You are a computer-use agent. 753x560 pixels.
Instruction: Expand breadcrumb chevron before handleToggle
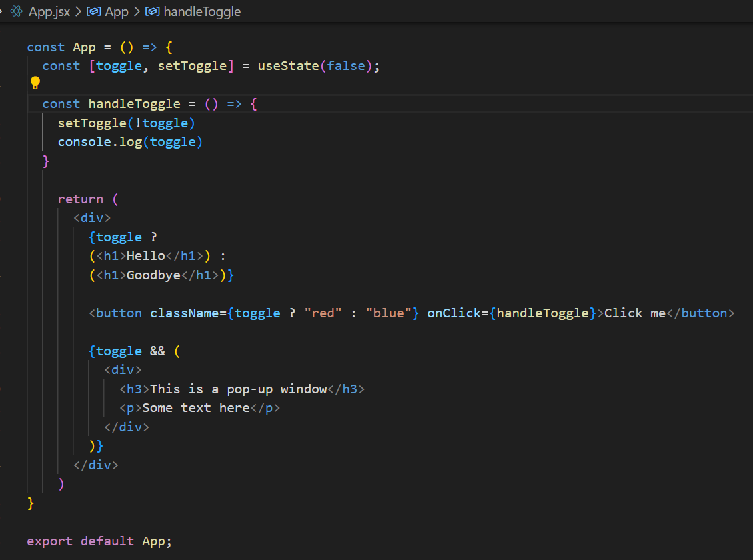tap(137, 11)
